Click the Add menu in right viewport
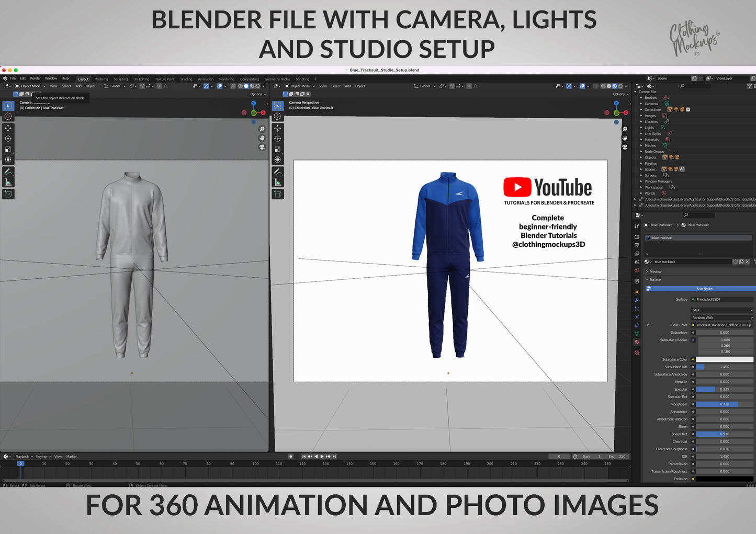The image size is (756, 534). pyautogui.click(x=348, y=86)
